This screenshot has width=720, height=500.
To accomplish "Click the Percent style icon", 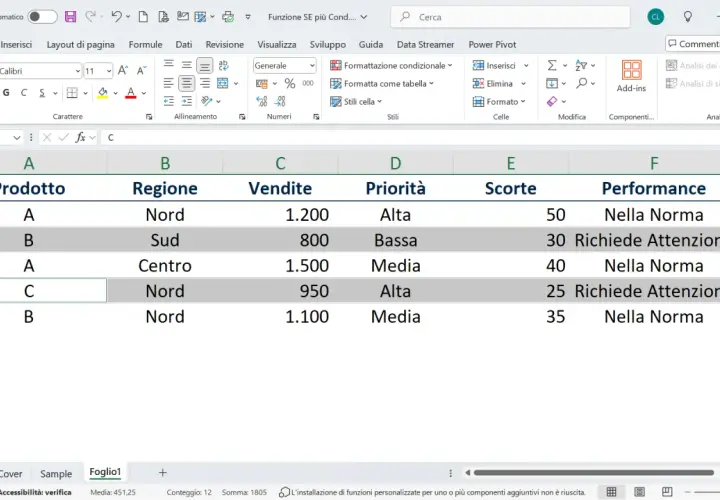I will tap(290, 83).
